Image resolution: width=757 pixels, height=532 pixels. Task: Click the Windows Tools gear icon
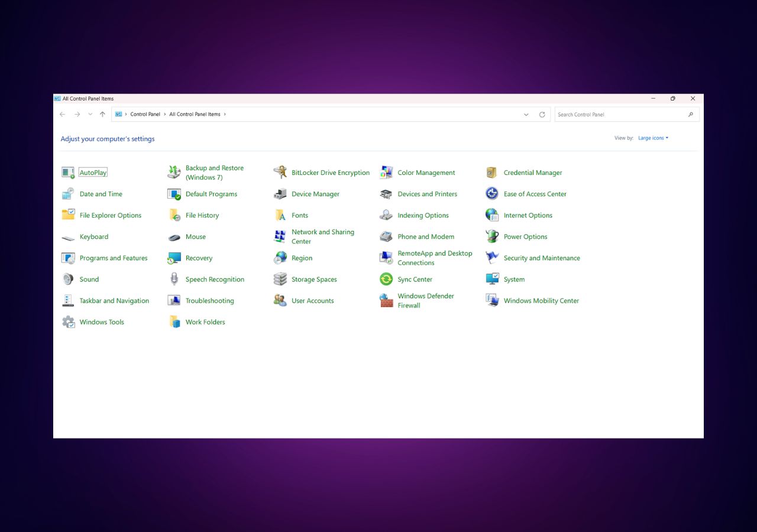[x=69, y=322]
